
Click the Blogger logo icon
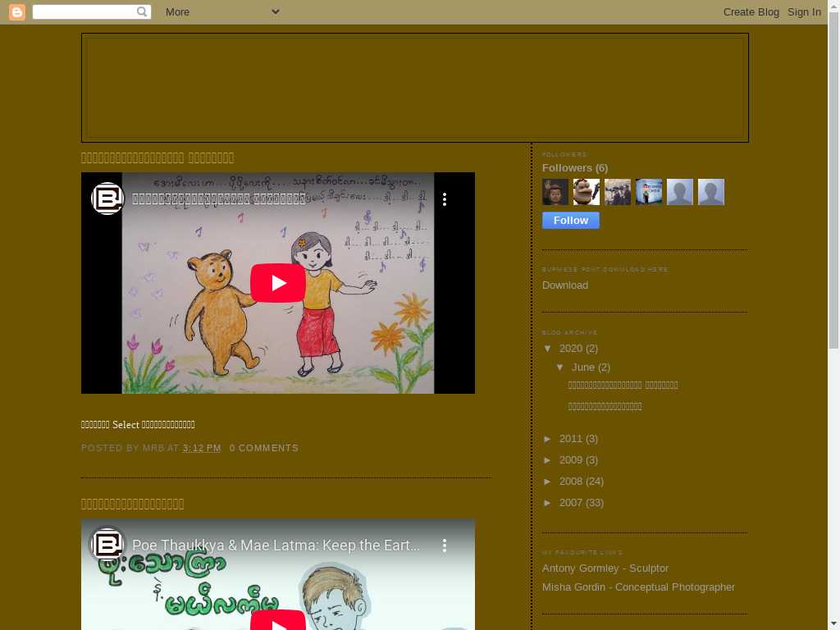[x=17, y=11]
